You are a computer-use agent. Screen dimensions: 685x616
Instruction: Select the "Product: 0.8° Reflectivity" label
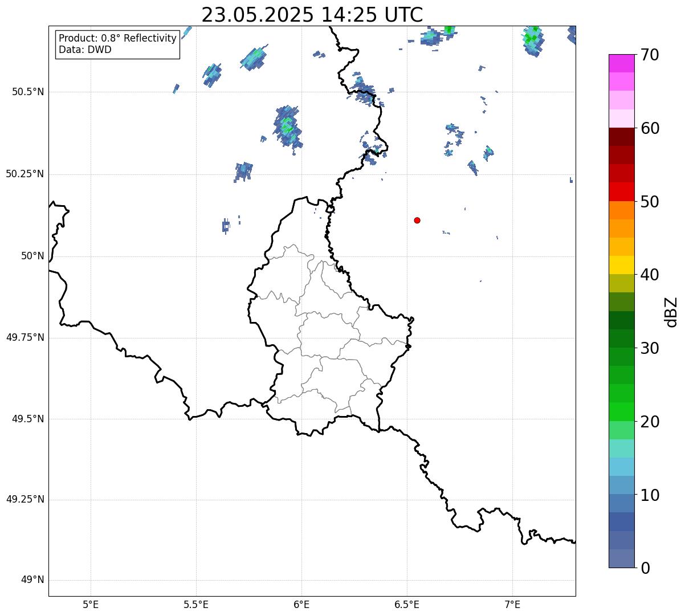(x=118, y=38)
